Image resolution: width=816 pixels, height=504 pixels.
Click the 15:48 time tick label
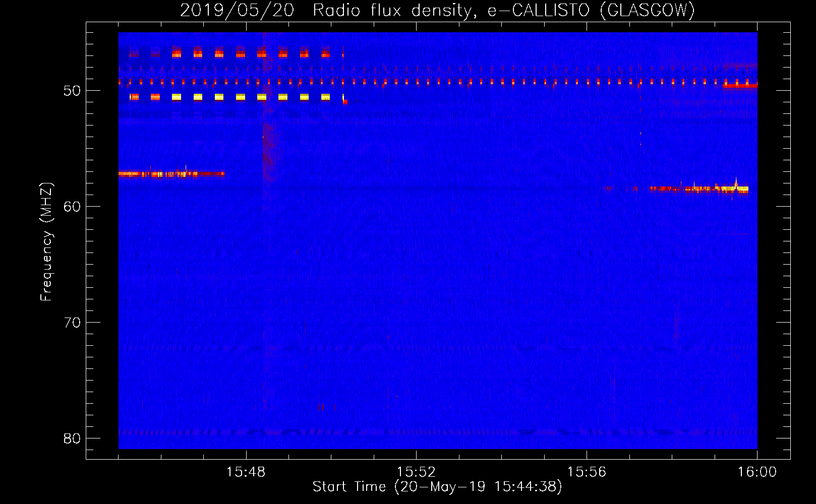coord(246,472)
